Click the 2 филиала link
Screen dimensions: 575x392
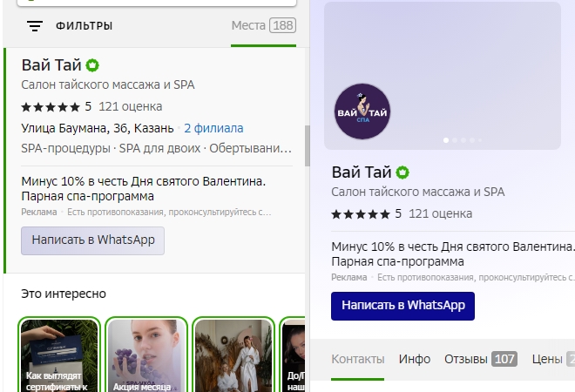[x=213, y=128]
